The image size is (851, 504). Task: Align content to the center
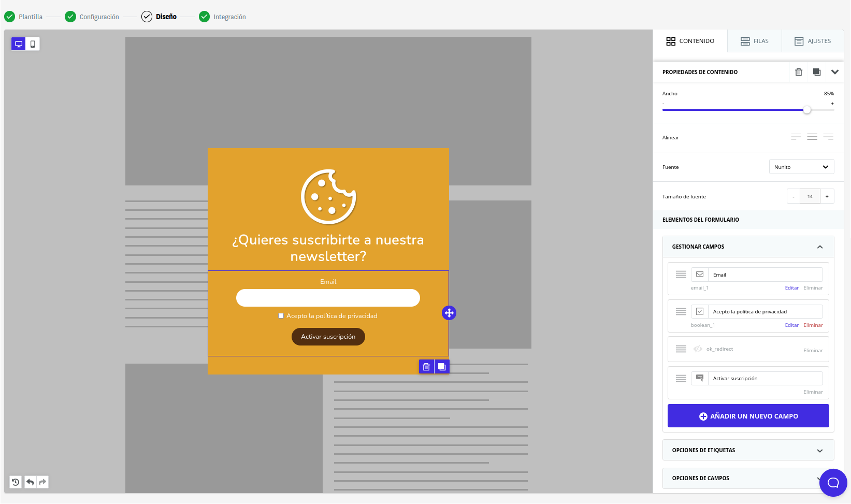point(812,137)
